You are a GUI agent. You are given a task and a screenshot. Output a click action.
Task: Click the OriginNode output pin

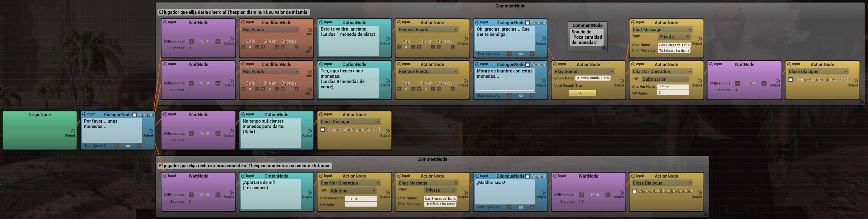(73, 131)
